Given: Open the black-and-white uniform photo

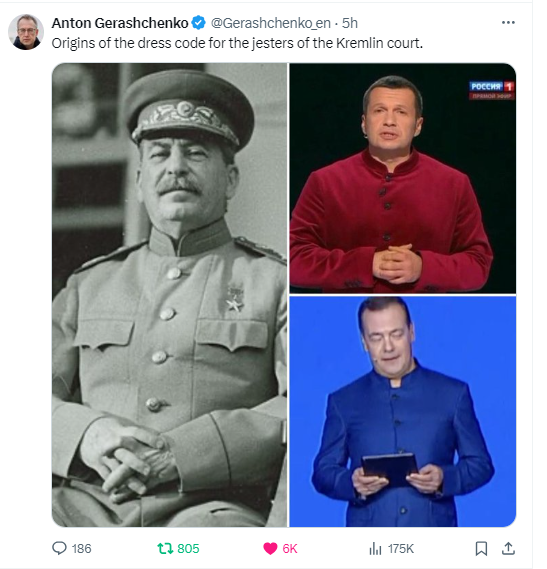Looking at the screenshot, I should (x=170, y=295).
